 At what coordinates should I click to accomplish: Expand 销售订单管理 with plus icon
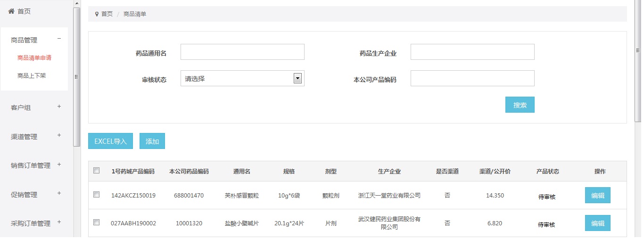pos(59,165)
